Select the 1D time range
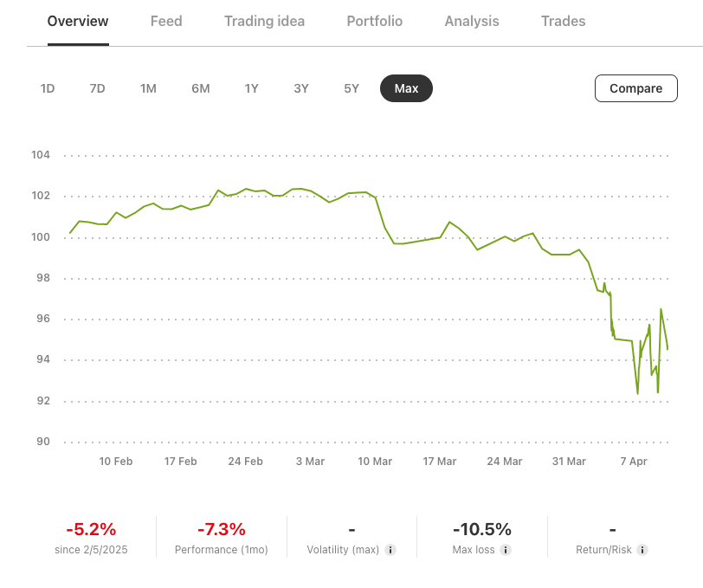This screenshot has width=703, height=588. (x=48, y=88)
